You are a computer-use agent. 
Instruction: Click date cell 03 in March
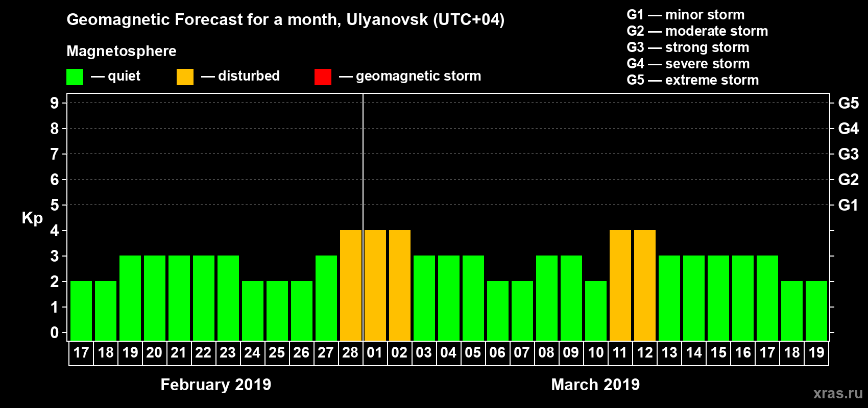click(x=424, y=353)
